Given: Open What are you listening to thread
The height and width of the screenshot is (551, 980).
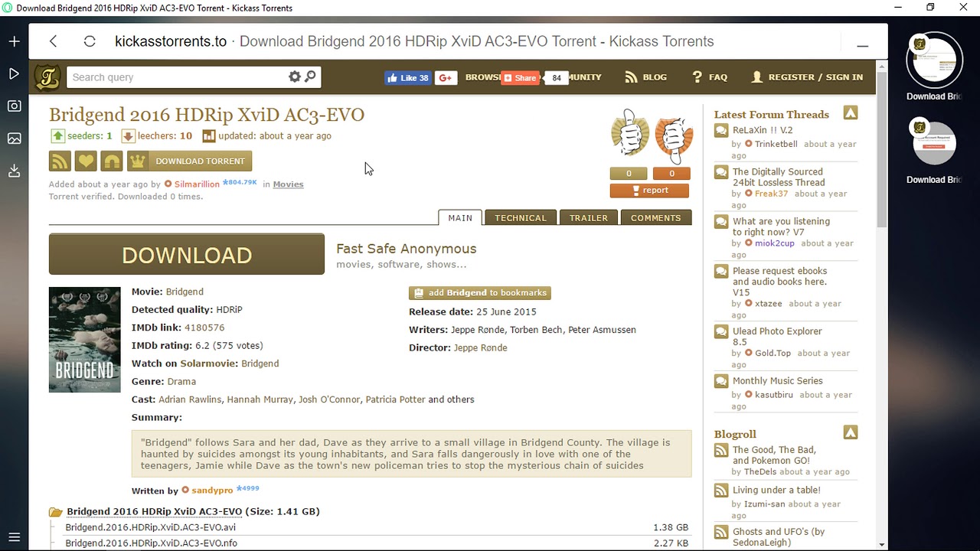Looking at the screenshot, I should click(x=781, y=227).
